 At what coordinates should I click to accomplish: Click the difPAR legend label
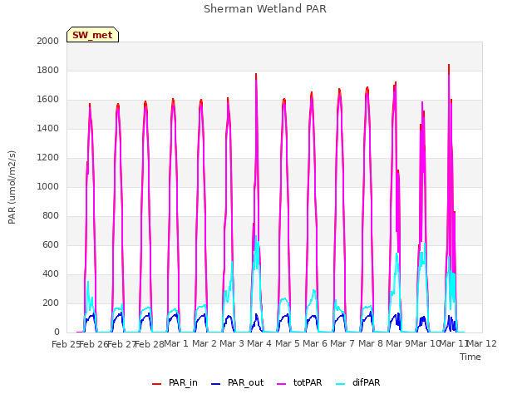pos(366,382)
